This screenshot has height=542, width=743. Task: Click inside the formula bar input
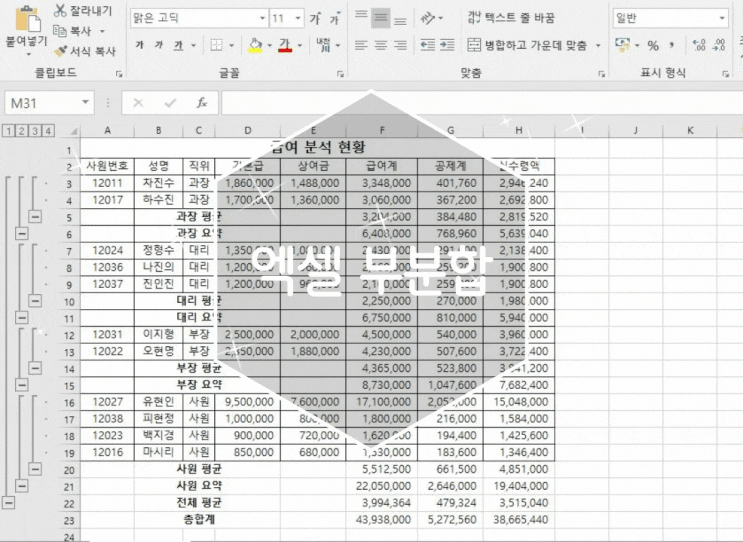pyautogui.click(x=482, y=103)
